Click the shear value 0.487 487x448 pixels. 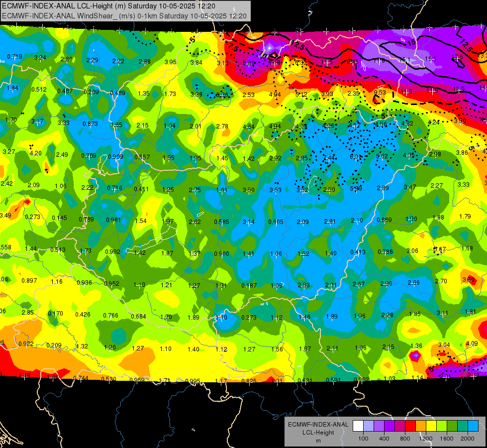(x=65, y=91)
